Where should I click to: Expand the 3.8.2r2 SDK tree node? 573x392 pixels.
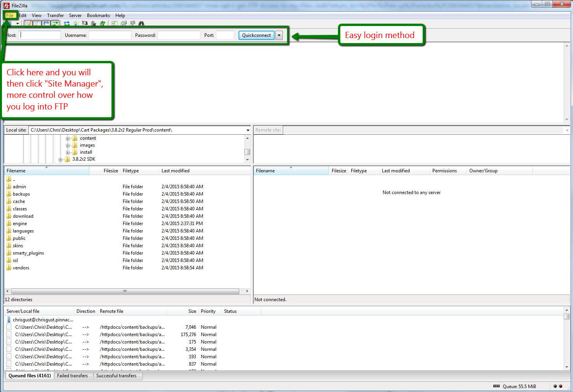coord(60,160)
